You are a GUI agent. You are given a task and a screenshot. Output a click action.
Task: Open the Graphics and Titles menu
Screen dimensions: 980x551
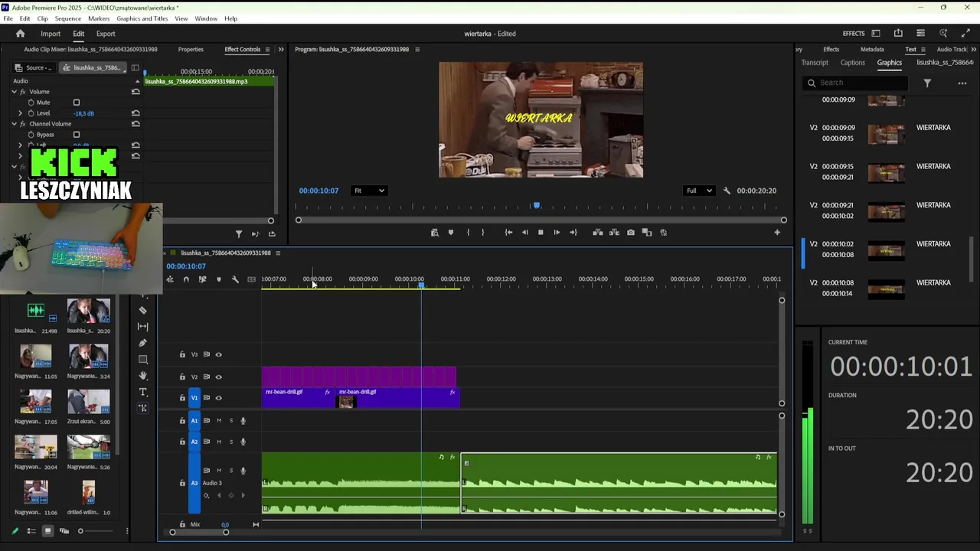tap(142, 18)
